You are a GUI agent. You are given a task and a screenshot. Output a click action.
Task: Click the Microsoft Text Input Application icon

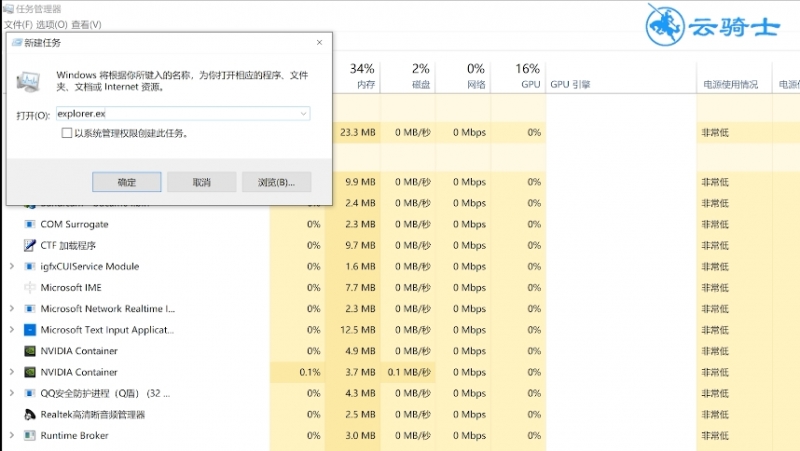pos(30,330)
